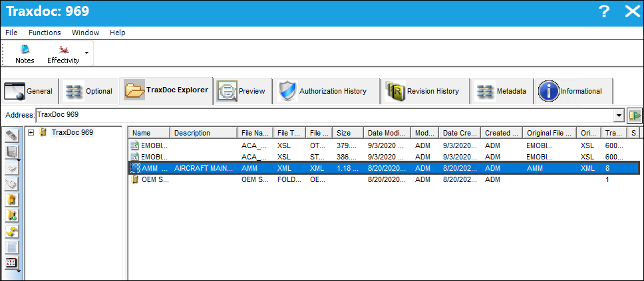Open the Address field dropdown arrow
Image resolution: width=644 pixels, height=281 pixels.
click(619, 116)
